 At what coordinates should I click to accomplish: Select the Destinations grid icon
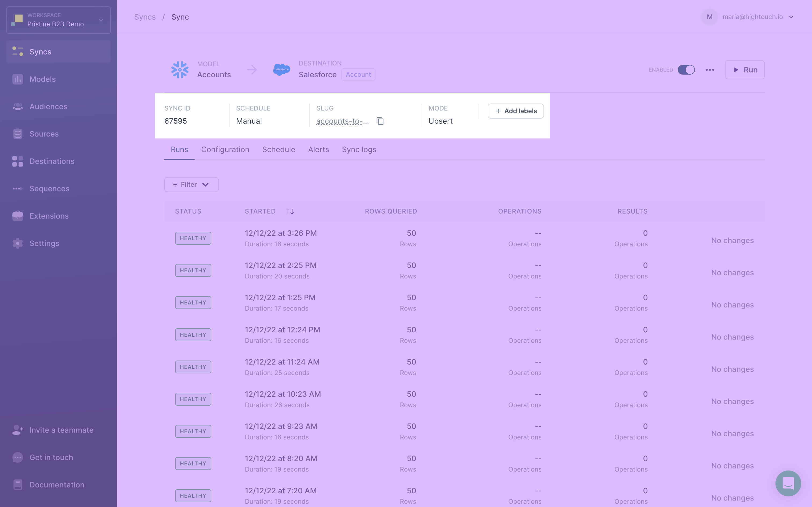tap(17, 161)
